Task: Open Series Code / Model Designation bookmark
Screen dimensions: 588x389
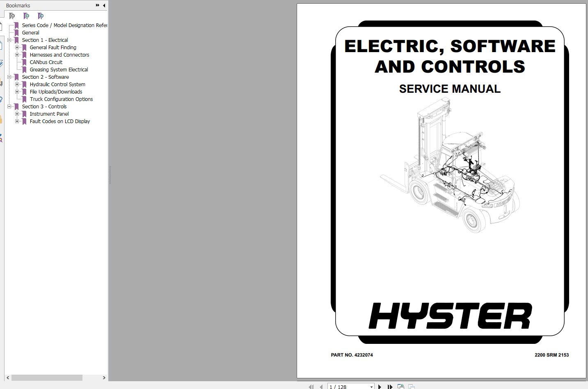Action: (64, 25)
